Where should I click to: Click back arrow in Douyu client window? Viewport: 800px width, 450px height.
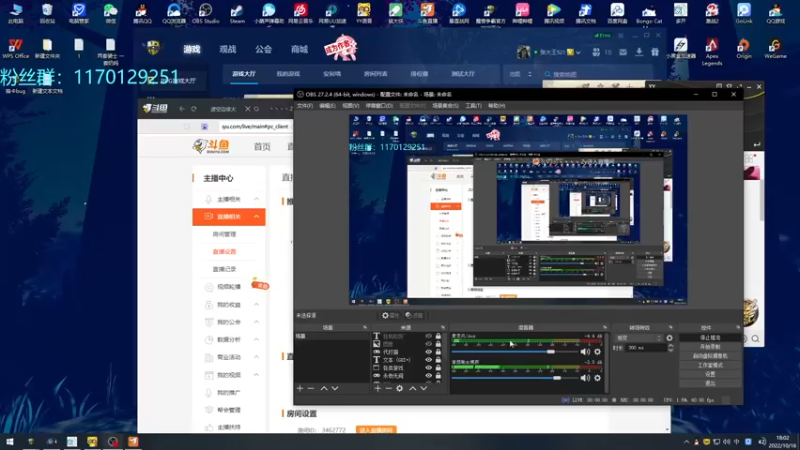click(182, 109)
